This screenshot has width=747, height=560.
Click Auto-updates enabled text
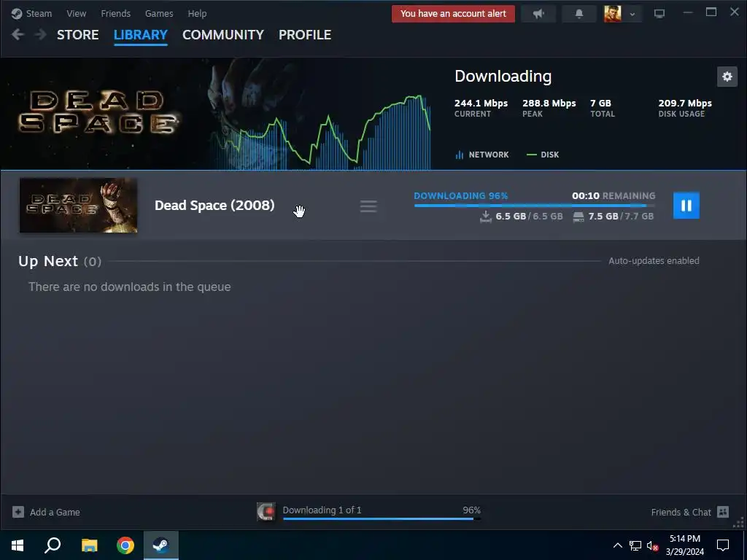[654, 261]
